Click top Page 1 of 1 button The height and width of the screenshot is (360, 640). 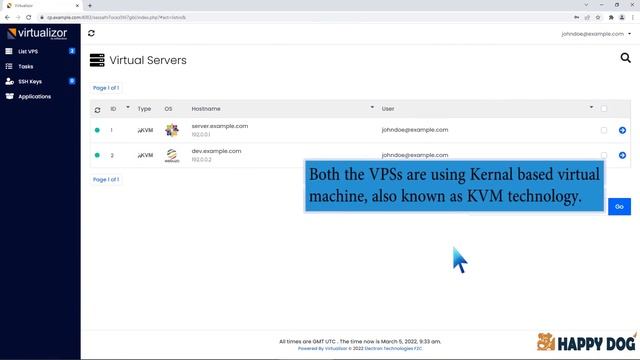tap(106, 88)
